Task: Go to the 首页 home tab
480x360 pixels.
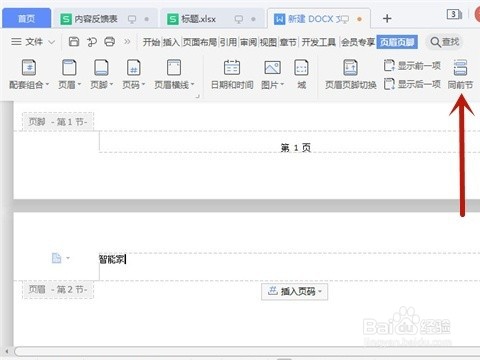Action: click(27, 18)
